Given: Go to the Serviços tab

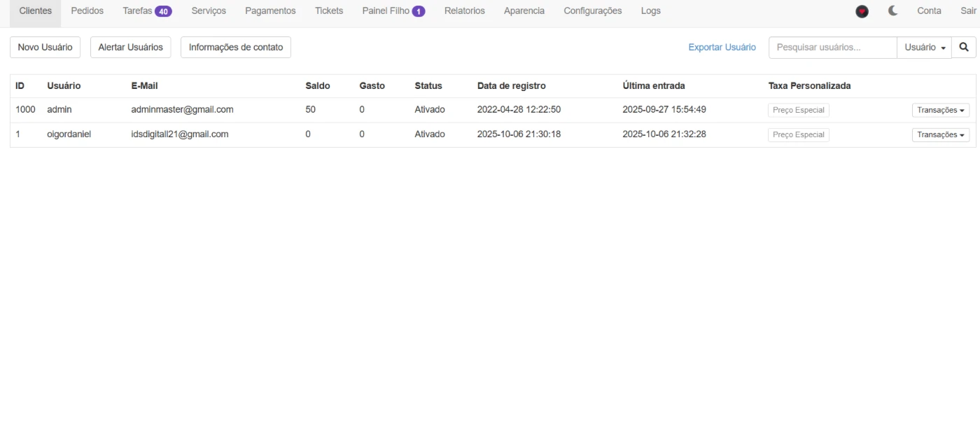Looking at the screenshot, I should point(209,11).
